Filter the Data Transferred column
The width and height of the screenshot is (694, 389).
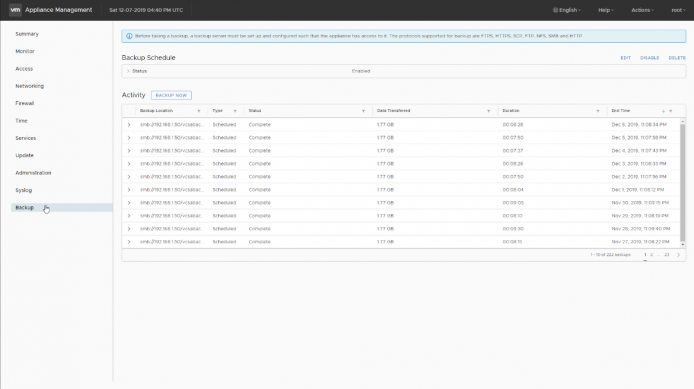[x=489, y=111]
